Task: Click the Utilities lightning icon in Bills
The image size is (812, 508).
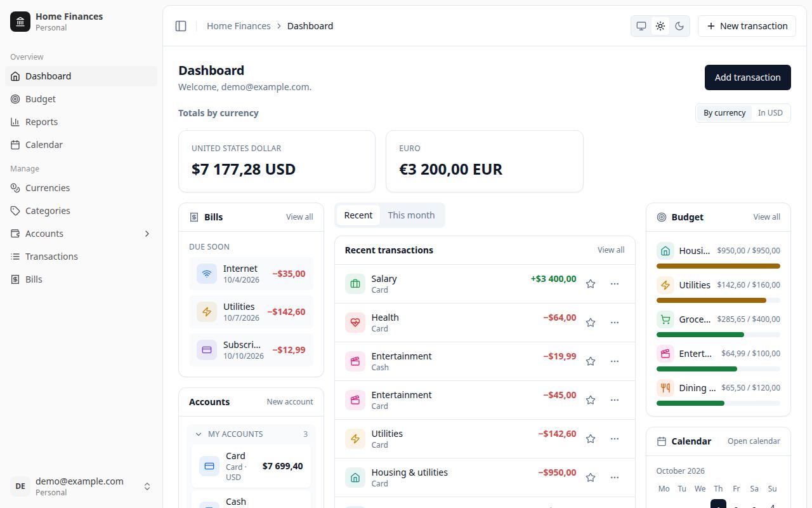Action: [x=207, y=312]
